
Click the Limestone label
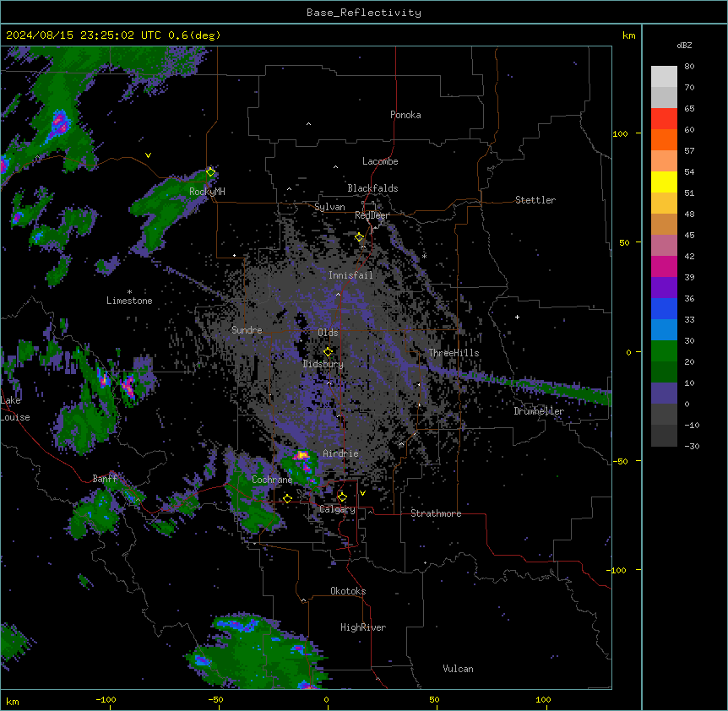129,301
